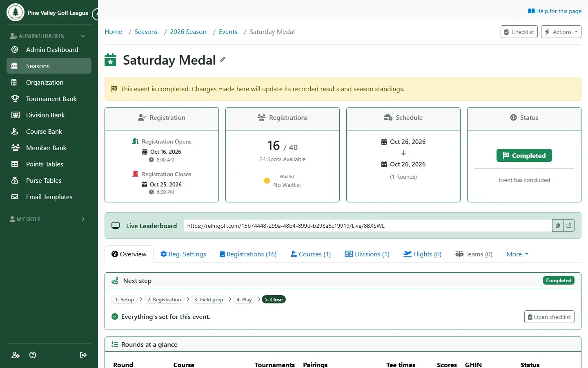
Task: Open the More tabs dropdown
Action: pos(517,254)
